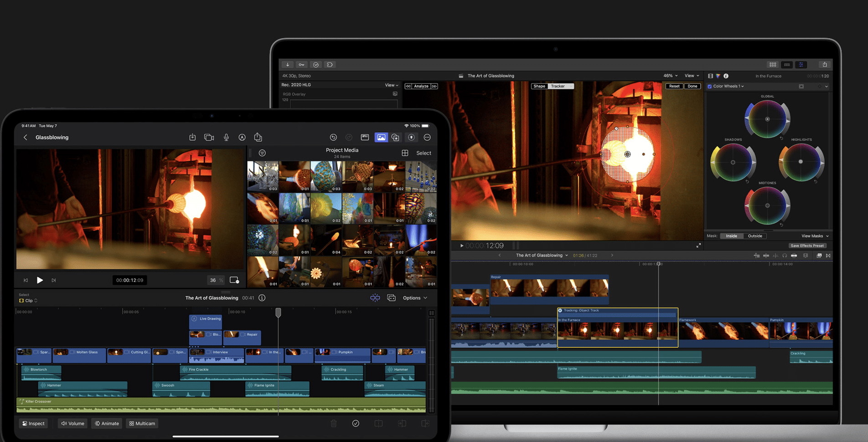Tap the undo icon in iPad toolbar
Viewport: 868px width, 442px height.
333,137
